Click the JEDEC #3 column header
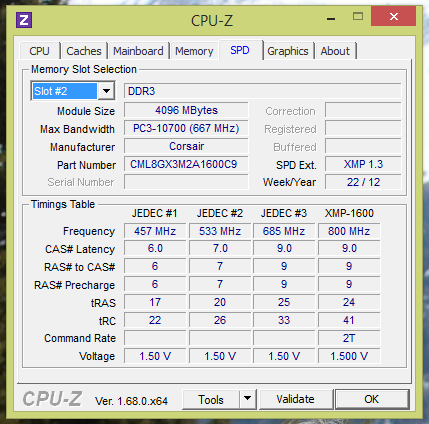The image size is (429, 424). tap(284, 213)
